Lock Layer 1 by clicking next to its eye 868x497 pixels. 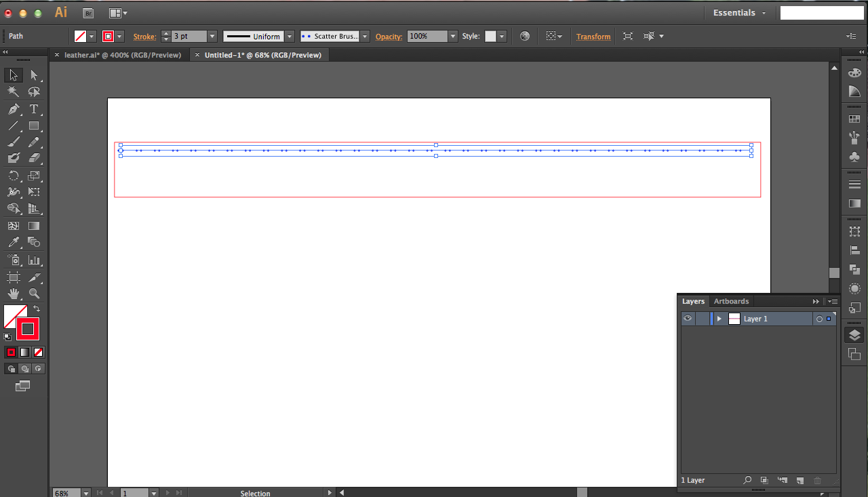point(703,318)
